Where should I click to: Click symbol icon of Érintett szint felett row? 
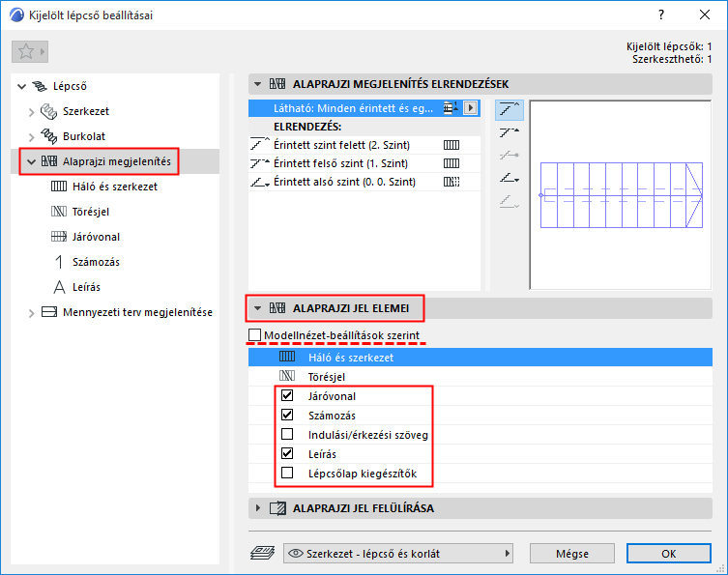click(x=451, y=145)
